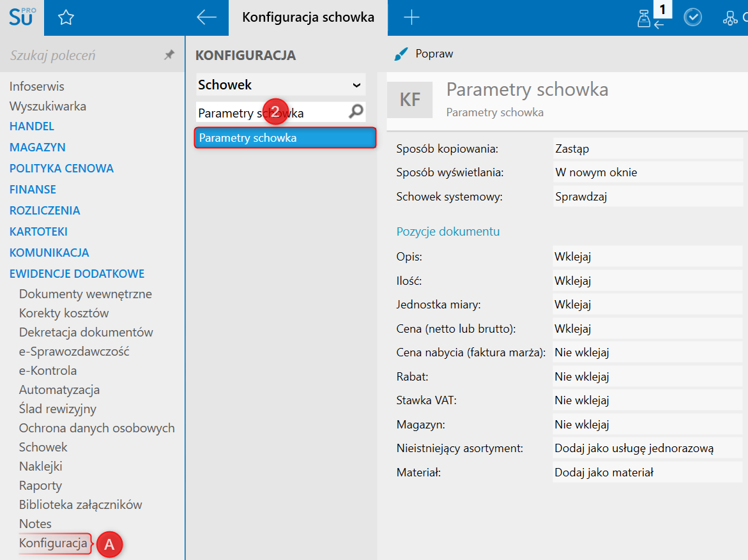Select the Konfiguracja schowka tab
This screenshot has width=748, height=560.
(308, 18)
